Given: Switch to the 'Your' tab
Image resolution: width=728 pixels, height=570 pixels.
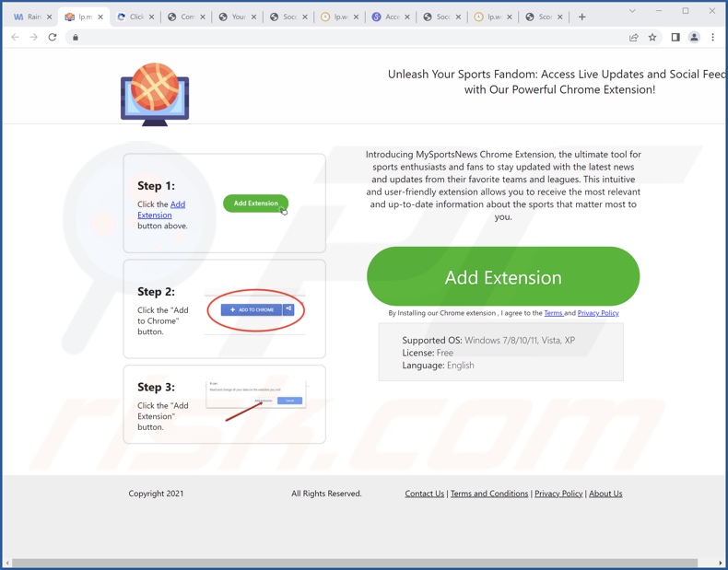Looking at the screenshot, I should (x=236, y=17).
